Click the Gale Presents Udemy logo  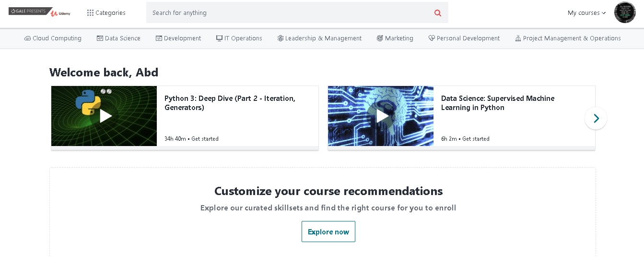coord(39,12)
